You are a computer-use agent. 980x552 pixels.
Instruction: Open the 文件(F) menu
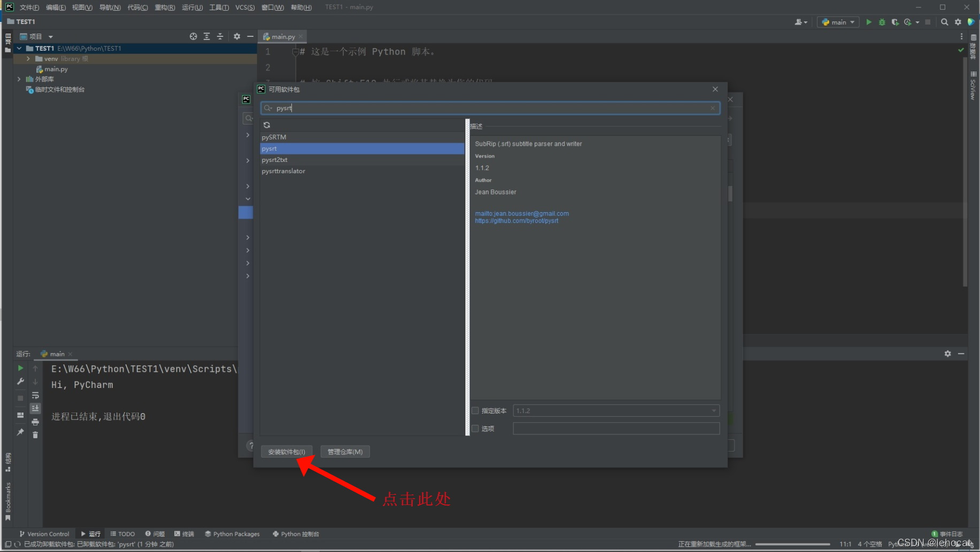29,7
